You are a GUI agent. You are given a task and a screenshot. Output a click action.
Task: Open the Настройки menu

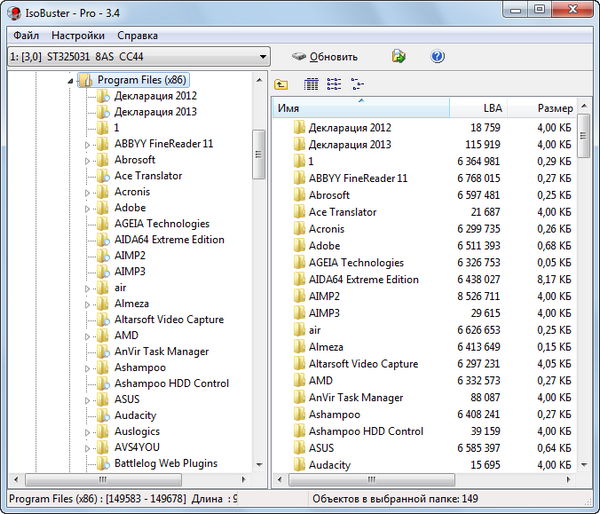(77, 35)
